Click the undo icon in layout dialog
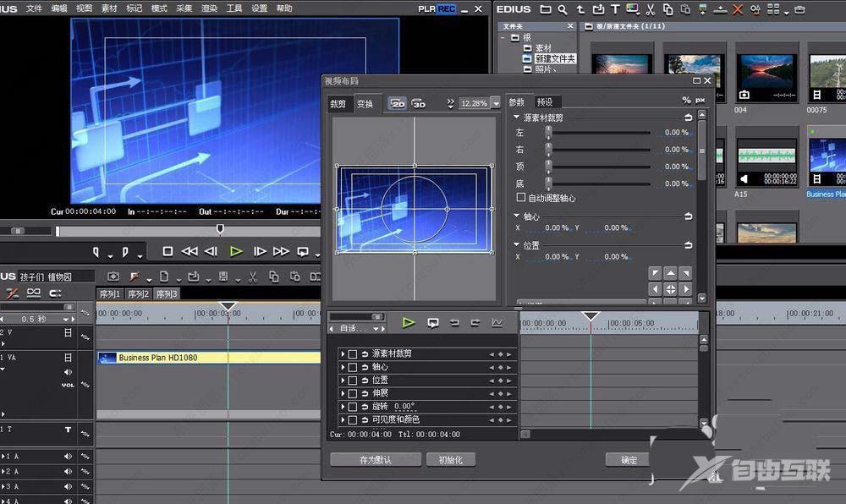 [454, 323]
